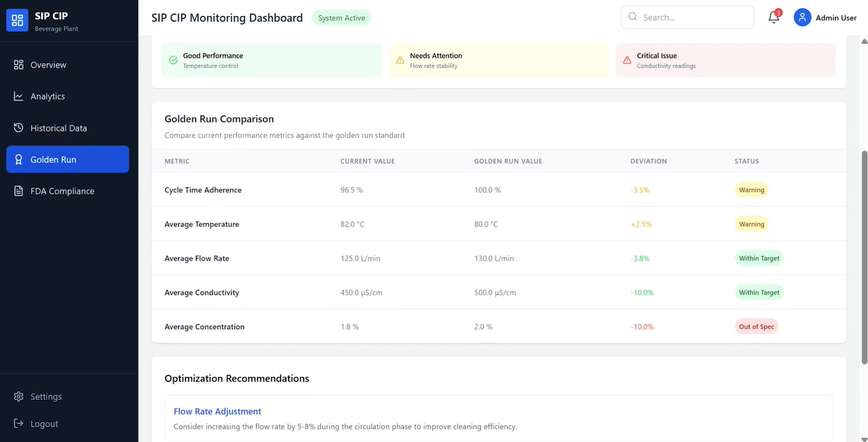Click the Overview grid icon in sidebar
The image size is (868, 442).
19,65
